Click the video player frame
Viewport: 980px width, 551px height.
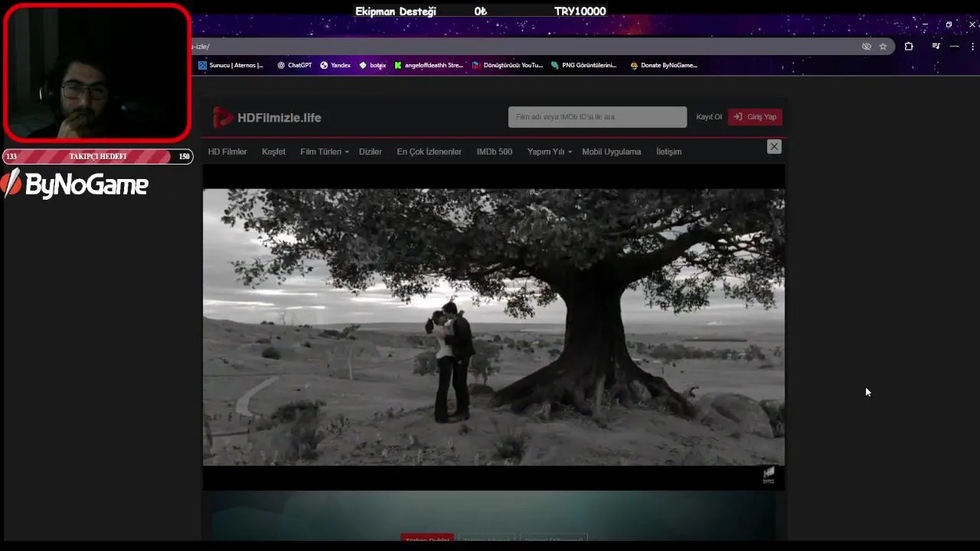pos(494,327)
